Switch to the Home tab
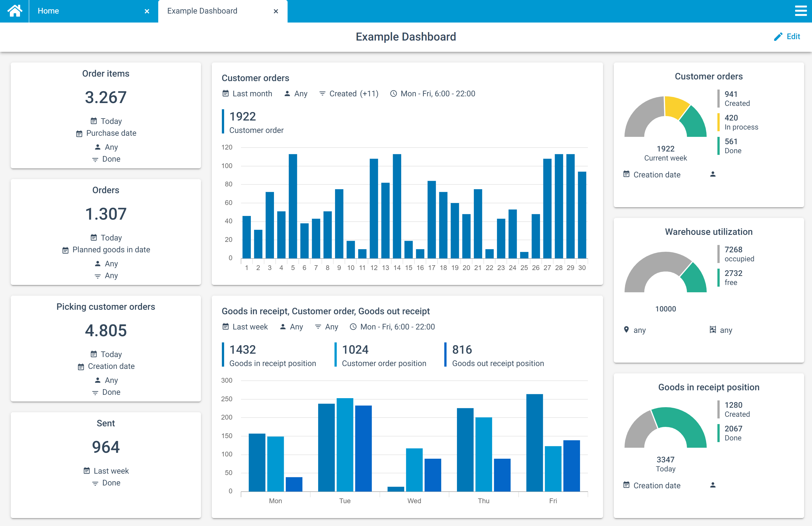 [93, 11]
